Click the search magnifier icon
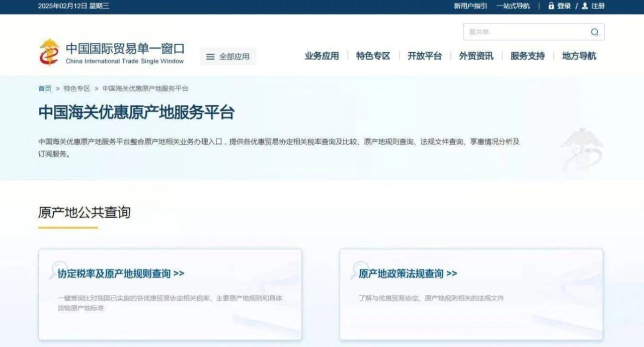Screen dimensions: 644x347 click(595, 32)
